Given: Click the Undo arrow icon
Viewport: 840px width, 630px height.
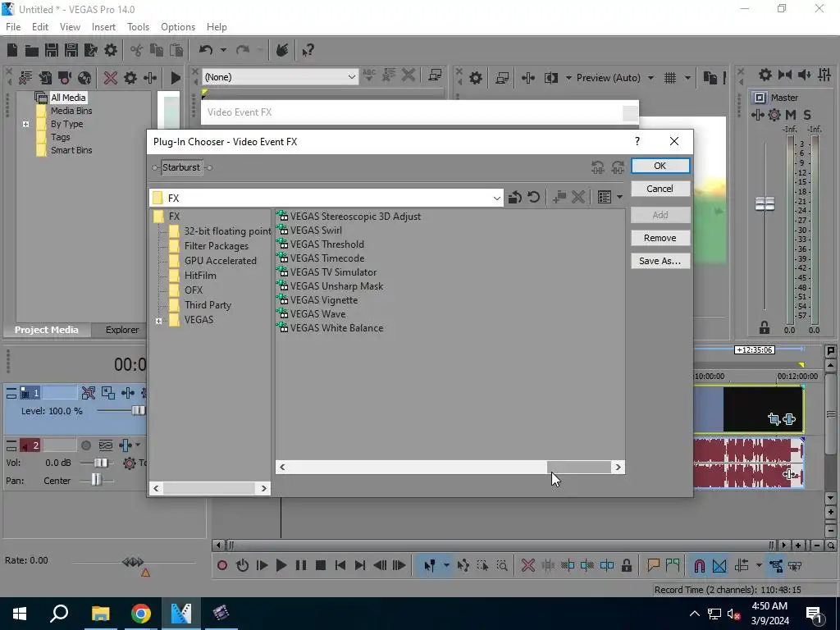Looking at the screenshot, I should tap(206, 50).
